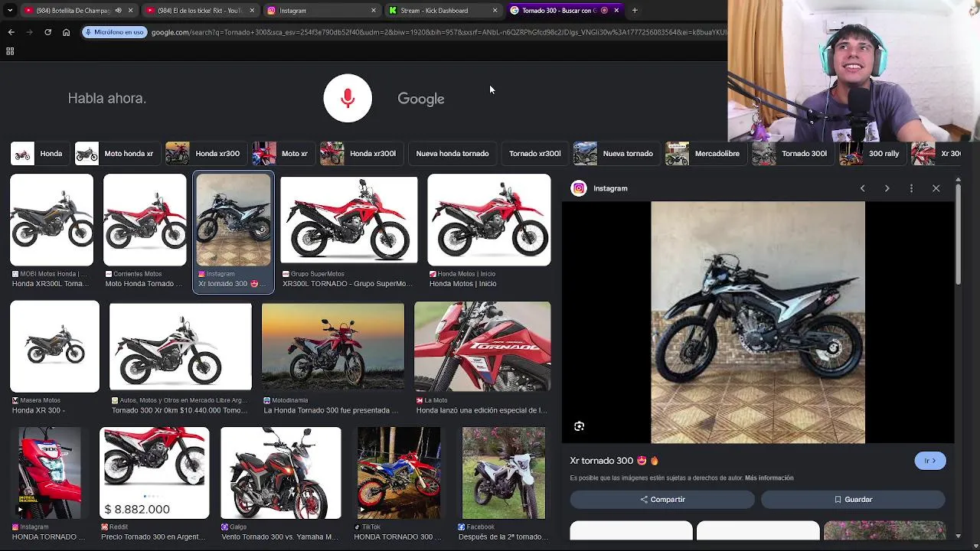The image size is (980, 551).
Task: Open Facebook 'Después de la 2ª tornado' image
Action: 504,473
